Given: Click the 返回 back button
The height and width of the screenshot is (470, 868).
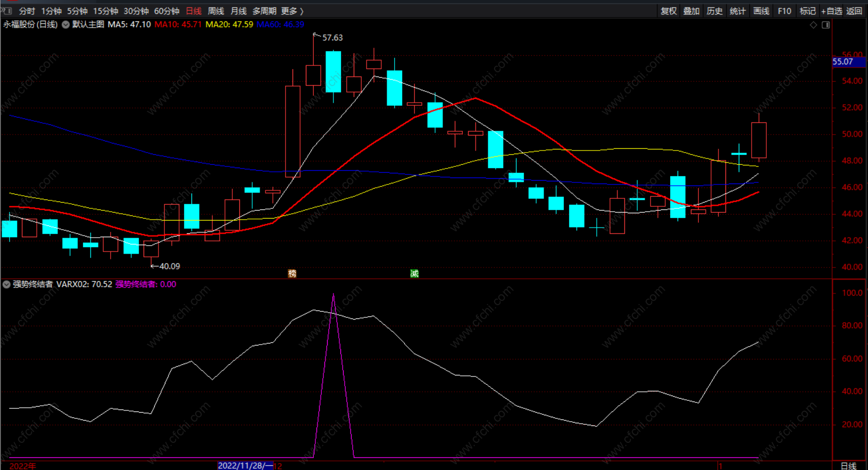Looking at the screenshot, I should (x=854, y=11).
